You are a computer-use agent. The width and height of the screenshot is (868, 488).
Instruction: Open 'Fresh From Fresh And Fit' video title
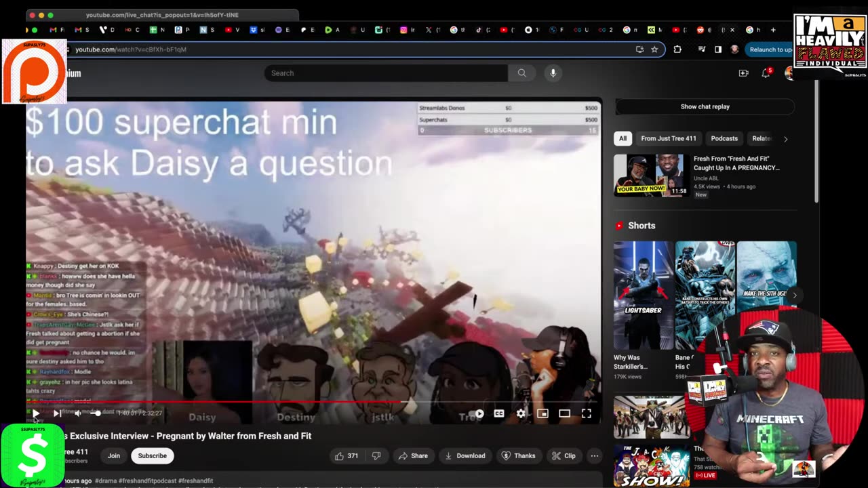point(736,163)
